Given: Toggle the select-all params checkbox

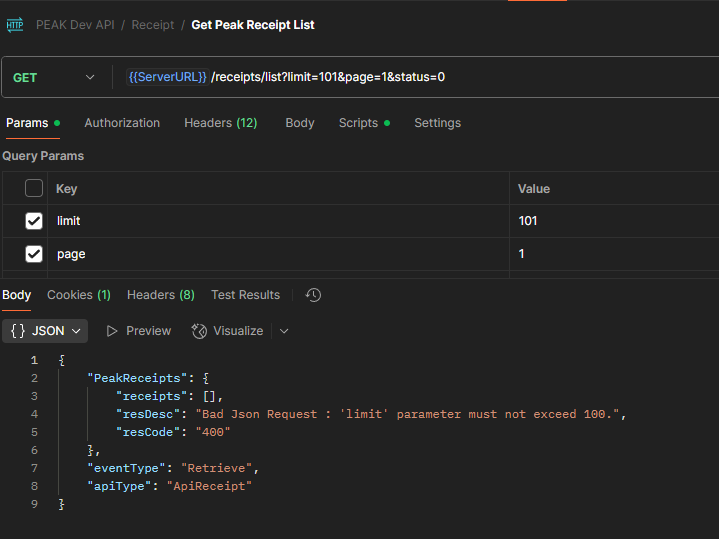Looking at the screenshot, I should 34,188.
